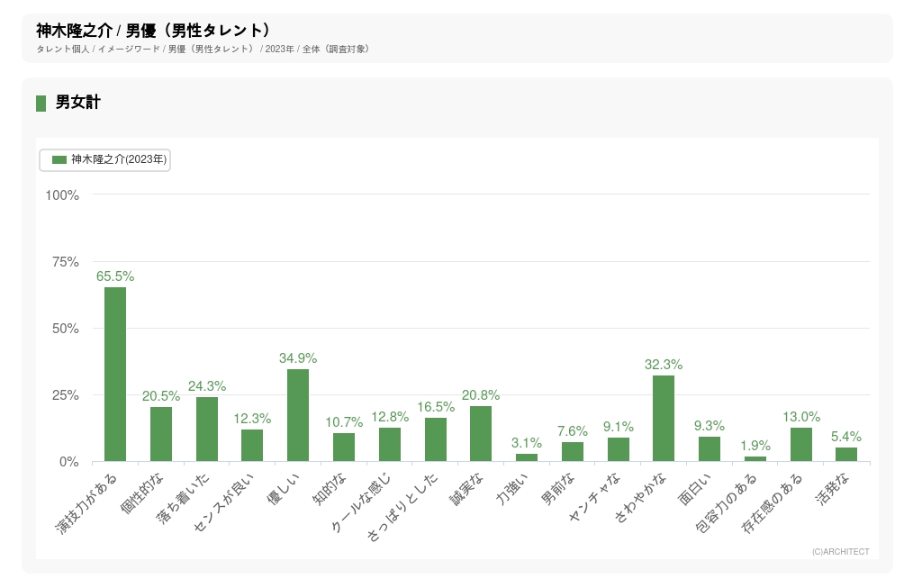The width and height of the screenshot is (922, 588).
Task: Select the 2023年 breadcrumb item
Action: [x=279, y=49]
